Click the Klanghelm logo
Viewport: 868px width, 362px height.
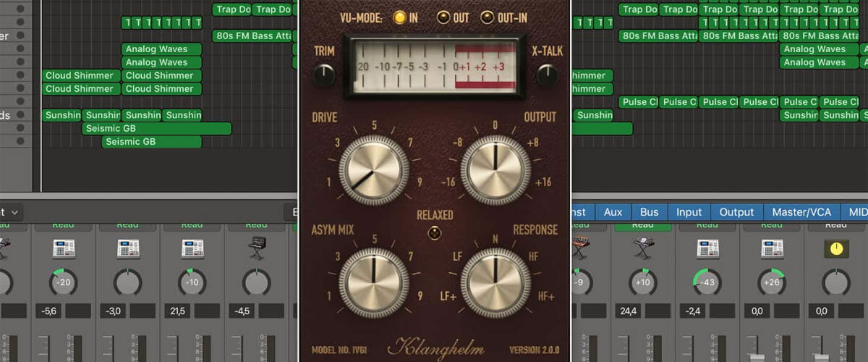coord(435,348)
